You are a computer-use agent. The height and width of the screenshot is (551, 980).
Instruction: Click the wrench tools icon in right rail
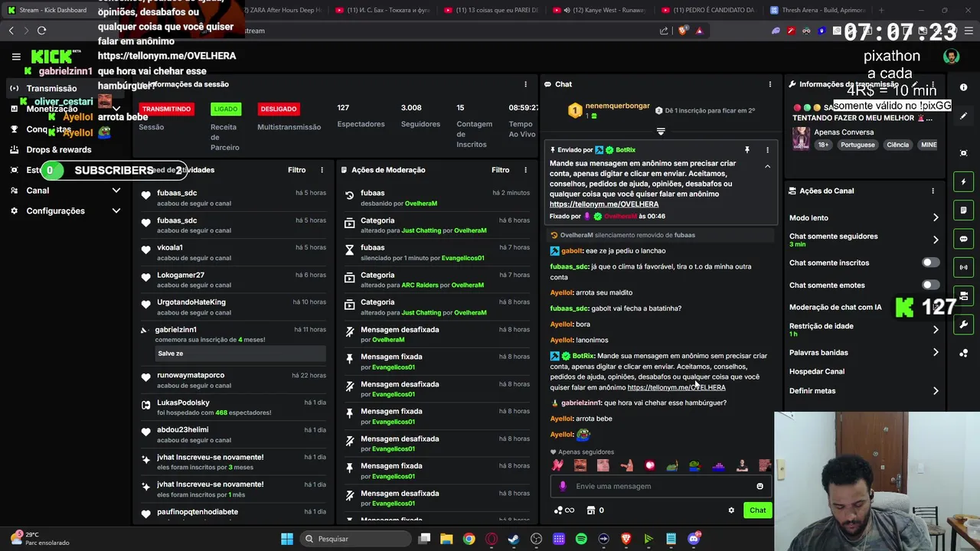pyautogui.click(x=964, y=324)
